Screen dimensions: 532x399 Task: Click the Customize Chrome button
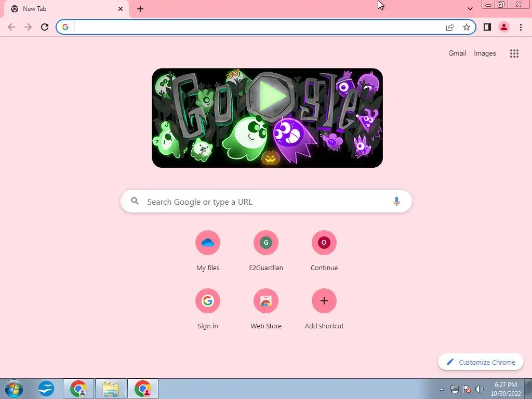pos(481,362)
